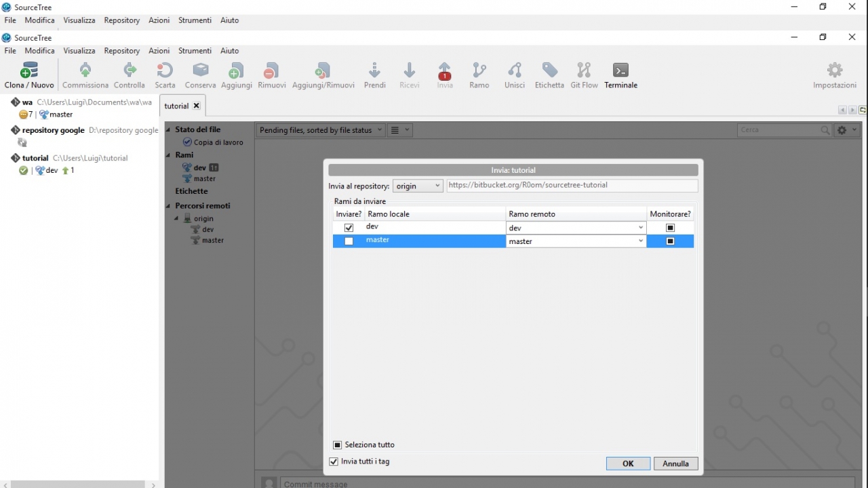Untick the Inviare checkbox for dev

(349, 228)
